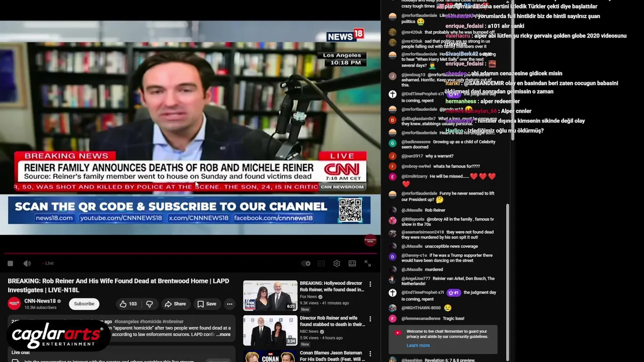Turn on closed captions in the player
Image resolution: width=644 pixels, height=362 pixels.
tap(321, 263)
